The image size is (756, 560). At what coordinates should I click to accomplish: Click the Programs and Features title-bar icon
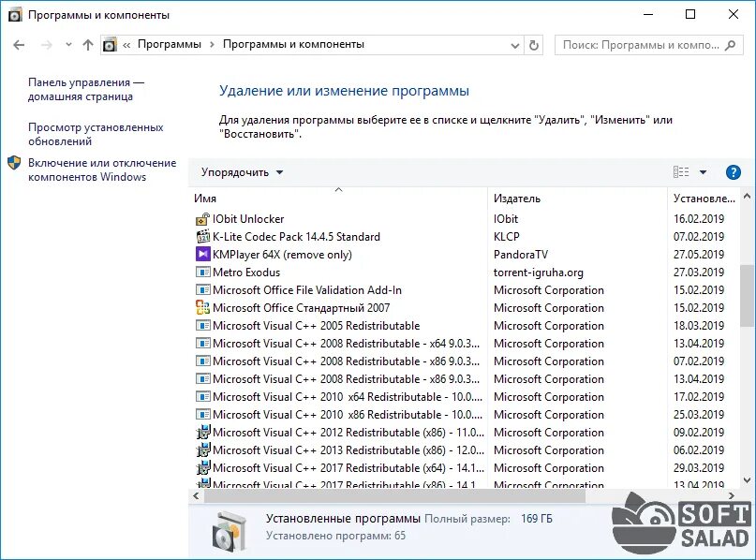click(15, 15)
